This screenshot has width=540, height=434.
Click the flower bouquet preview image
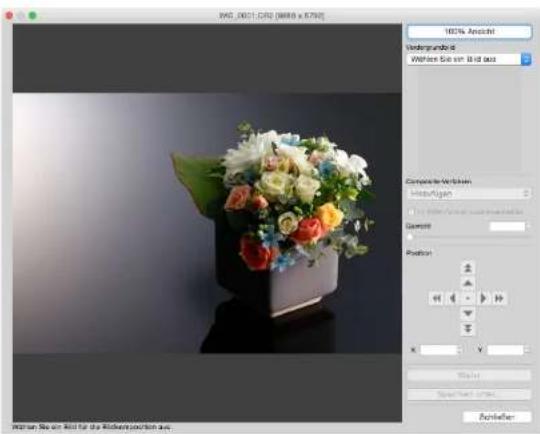207,223
